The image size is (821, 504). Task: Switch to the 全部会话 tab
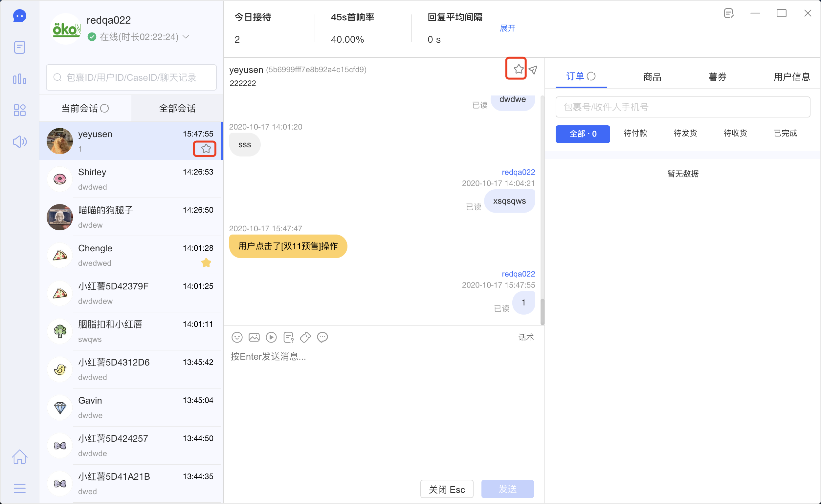point(177,108)
